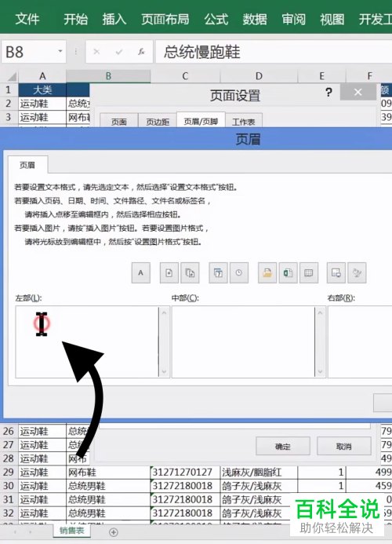Select column C header
This screenshot has width=392, height=544.
[x=185, y=76]
